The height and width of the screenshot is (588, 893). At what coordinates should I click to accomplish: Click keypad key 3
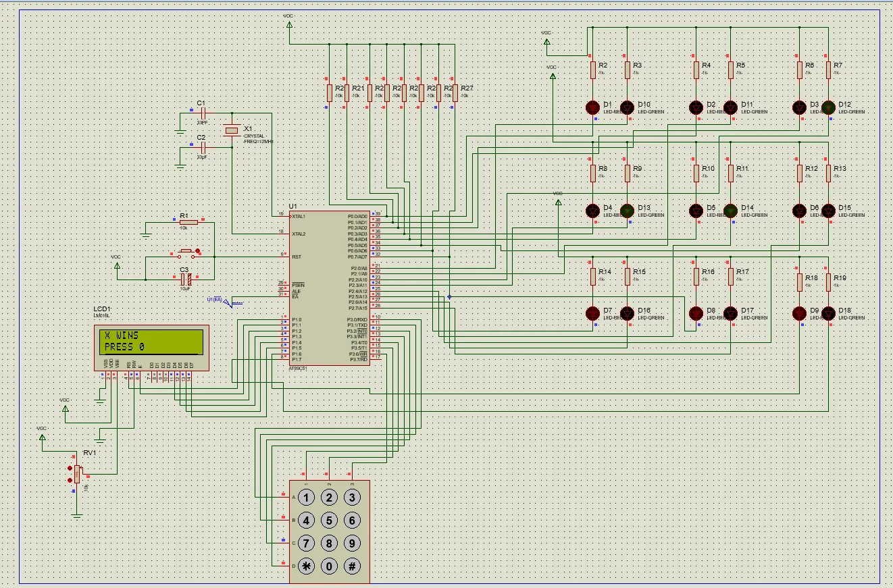[352, 498]
